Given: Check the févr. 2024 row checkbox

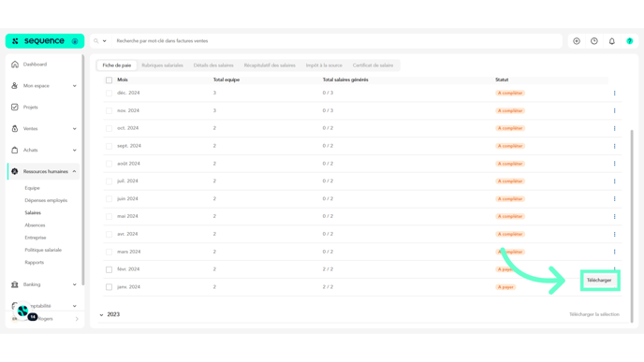Looking at the screenshot, I should pos(109,269).
